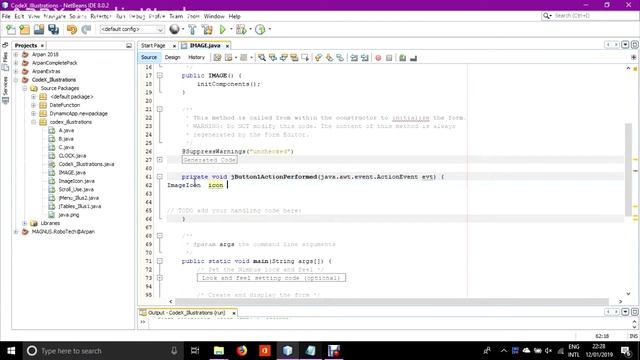The width and height of the screenshot is (640, 360).
Task: Undo the last edit via toolbar
Action: point(72,29)
